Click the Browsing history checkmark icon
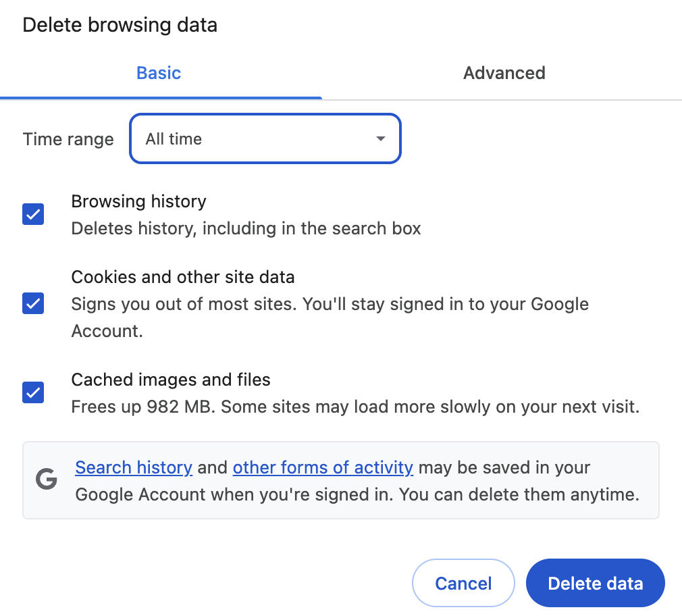Image resolution: width=682 pixels, height=616 pixels. (32, 214)
